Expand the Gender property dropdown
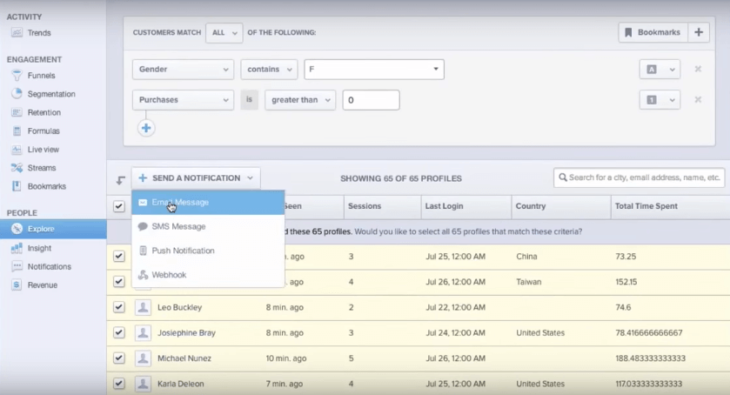Viewport: 730px width, 395px height. [x=183, y=69]
